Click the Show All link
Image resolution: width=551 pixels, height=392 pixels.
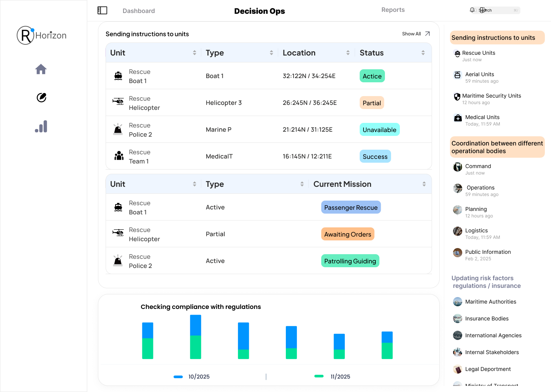[411, 34]
